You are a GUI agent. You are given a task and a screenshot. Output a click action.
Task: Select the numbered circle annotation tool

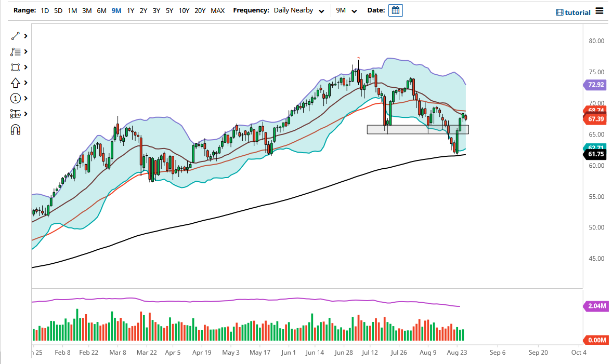pyautogui.click(x=15, y=98)
